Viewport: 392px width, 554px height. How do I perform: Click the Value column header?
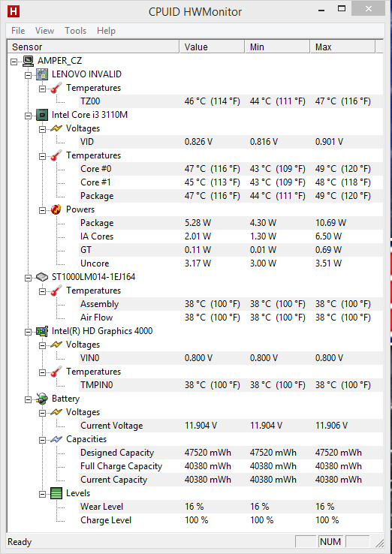[x=212, y=47]
